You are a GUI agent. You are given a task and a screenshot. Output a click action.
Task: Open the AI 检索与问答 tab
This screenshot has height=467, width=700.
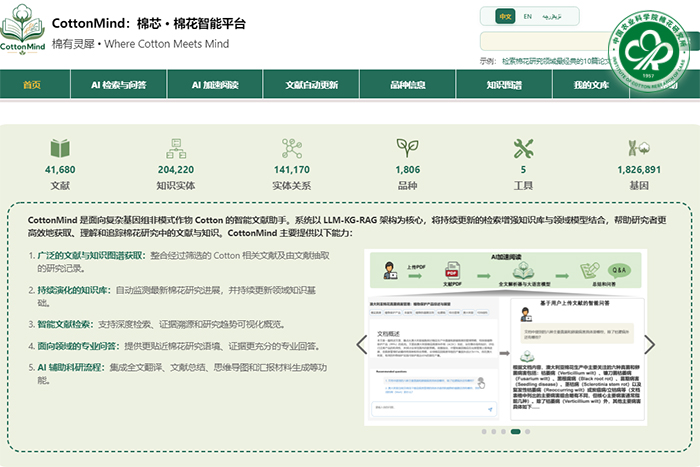coord(119,84)
